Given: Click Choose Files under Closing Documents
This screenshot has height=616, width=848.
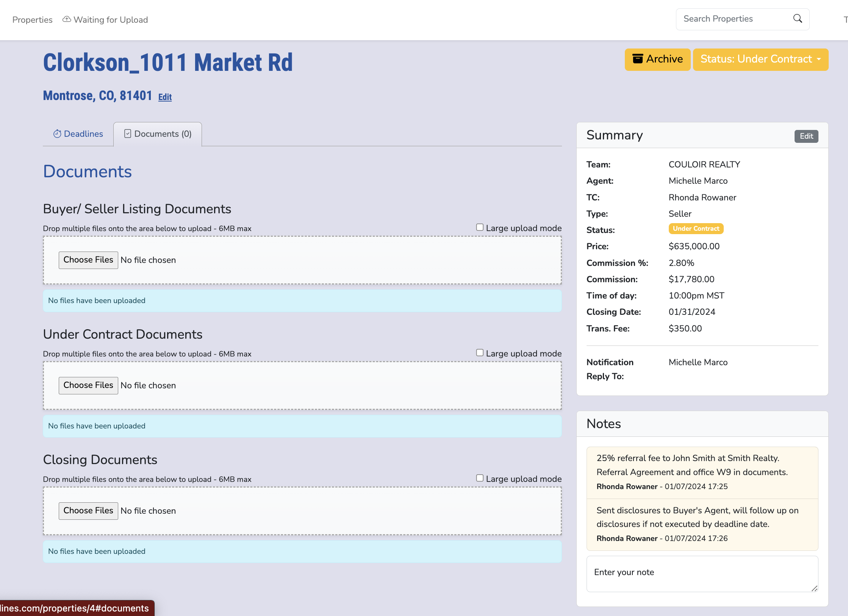Looking at the screenshot, I should [x=88, y=511].
